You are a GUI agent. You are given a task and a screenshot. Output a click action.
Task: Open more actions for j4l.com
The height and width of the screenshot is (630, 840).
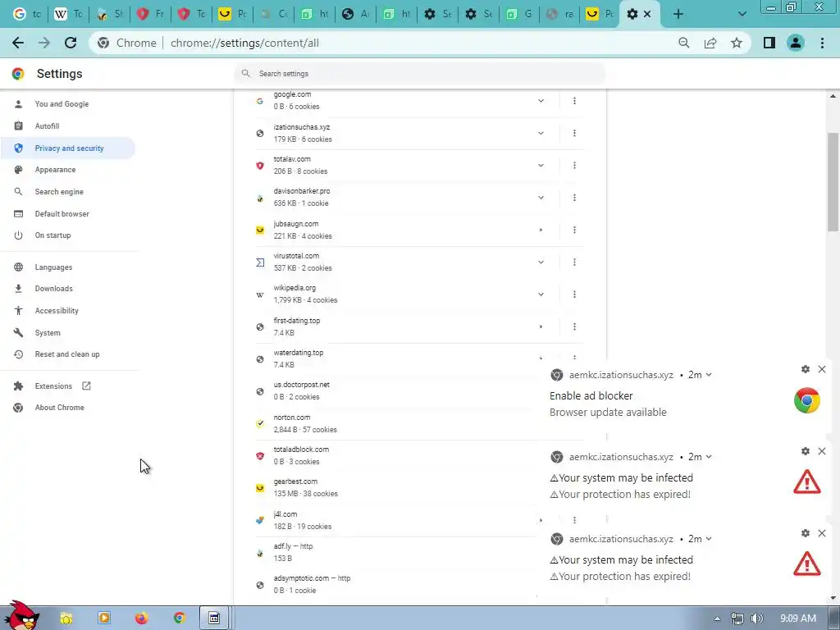pos(574,519)
